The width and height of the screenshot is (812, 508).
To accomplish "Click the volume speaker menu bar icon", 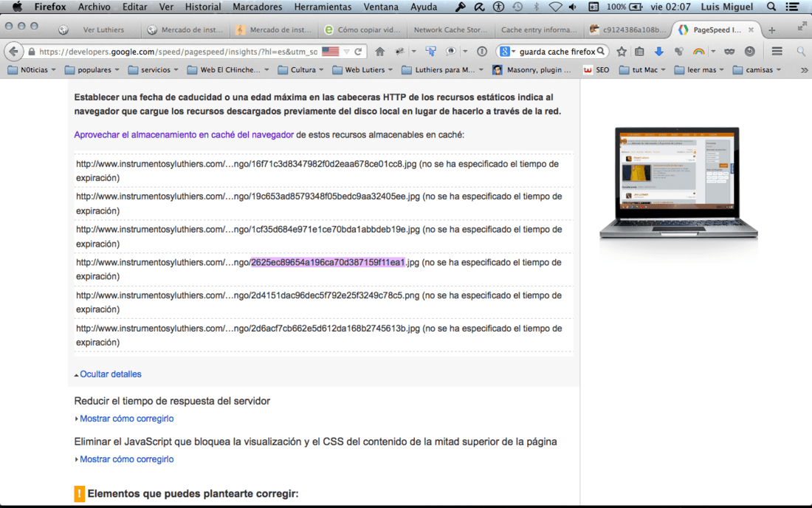I will point(574,7).
